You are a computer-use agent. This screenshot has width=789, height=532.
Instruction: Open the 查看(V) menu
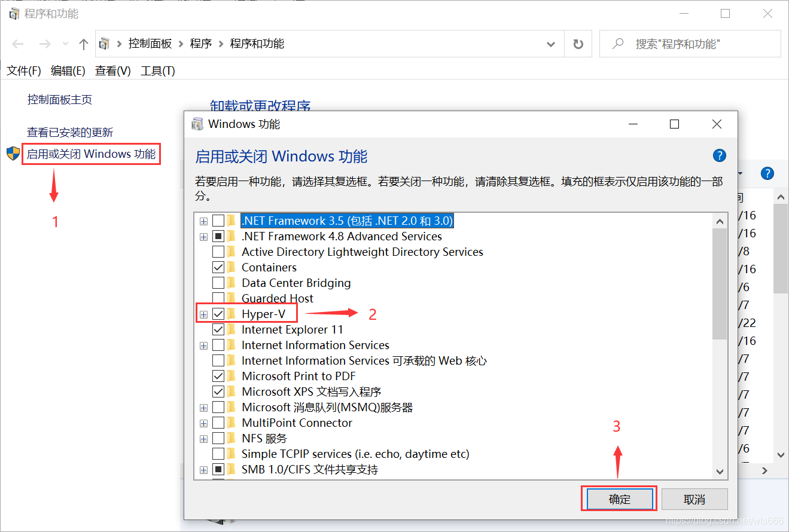(x=113, y=71)
